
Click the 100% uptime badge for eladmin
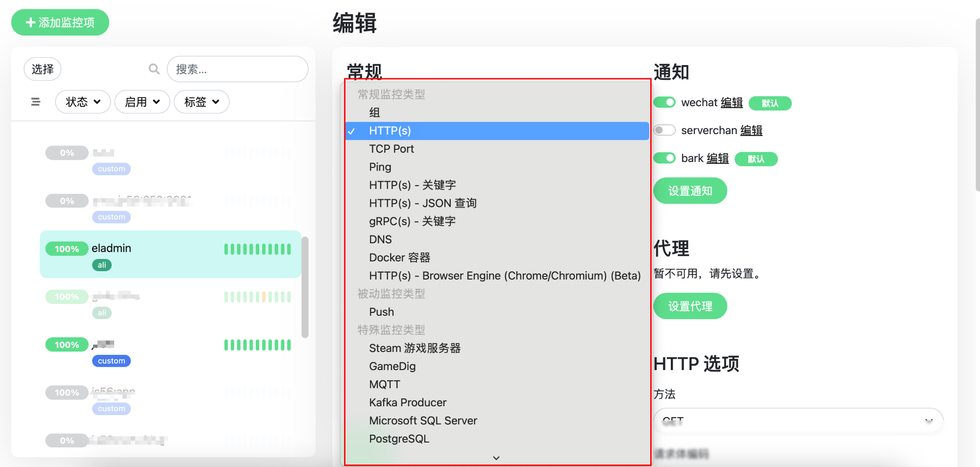tap(67, 249)
